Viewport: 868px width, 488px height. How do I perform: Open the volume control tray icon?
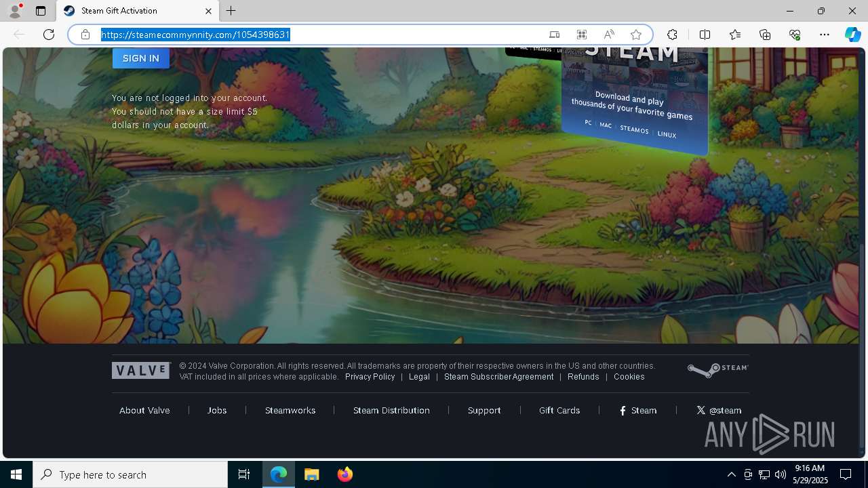tap(781, 474)
